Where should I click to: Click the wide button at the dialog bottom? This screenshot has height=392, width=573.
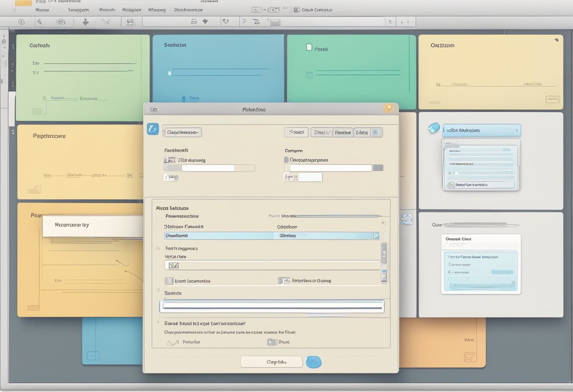click(271, 362)
